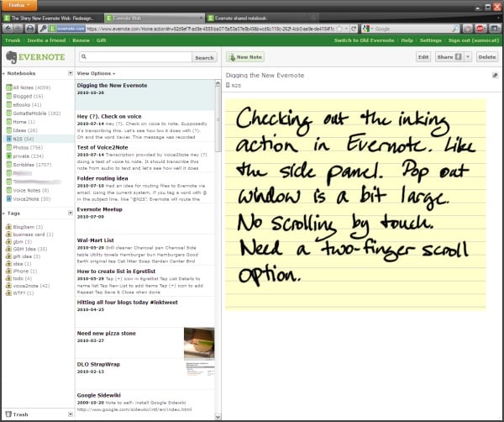Click BlogItem tag icon
Viewport: 504px width, 422px height.
coord(8,227)
